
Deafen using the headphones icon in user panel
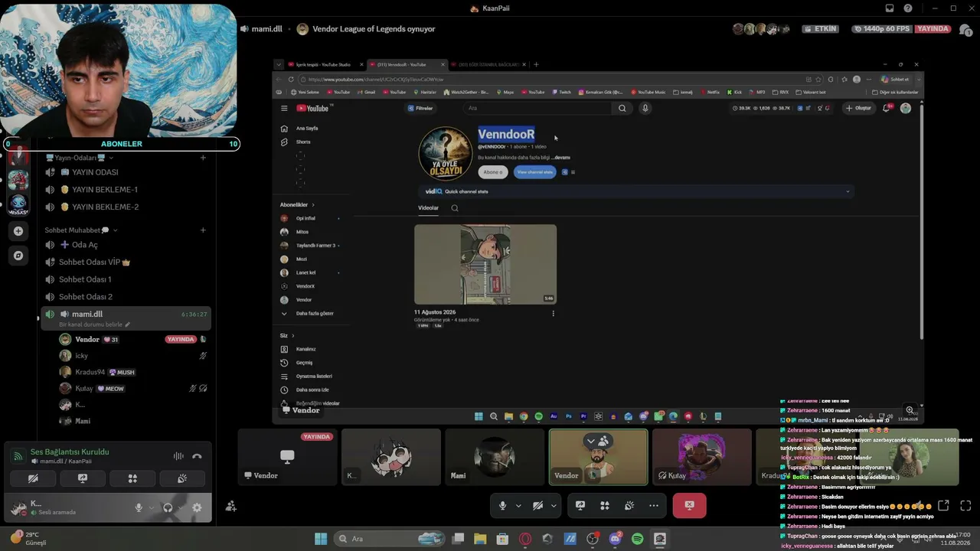[168, 507]
